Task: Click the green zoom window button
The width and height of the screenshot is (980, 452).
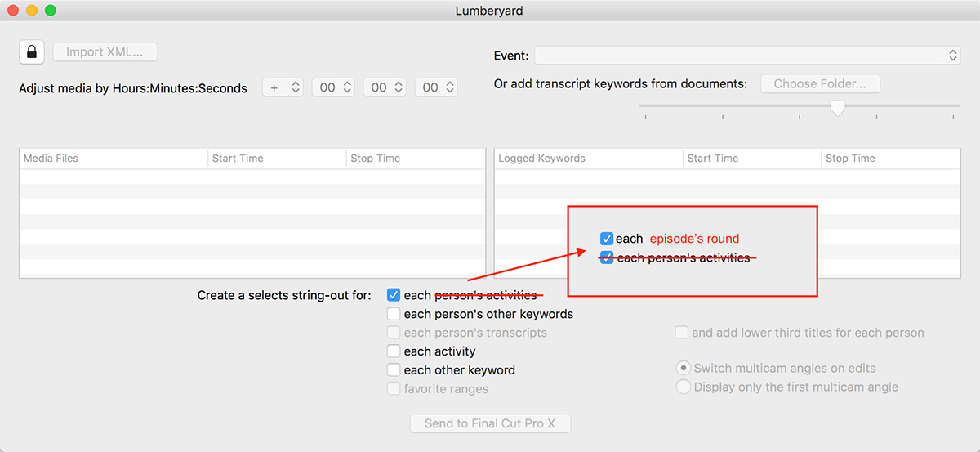Action: point(51,11)
